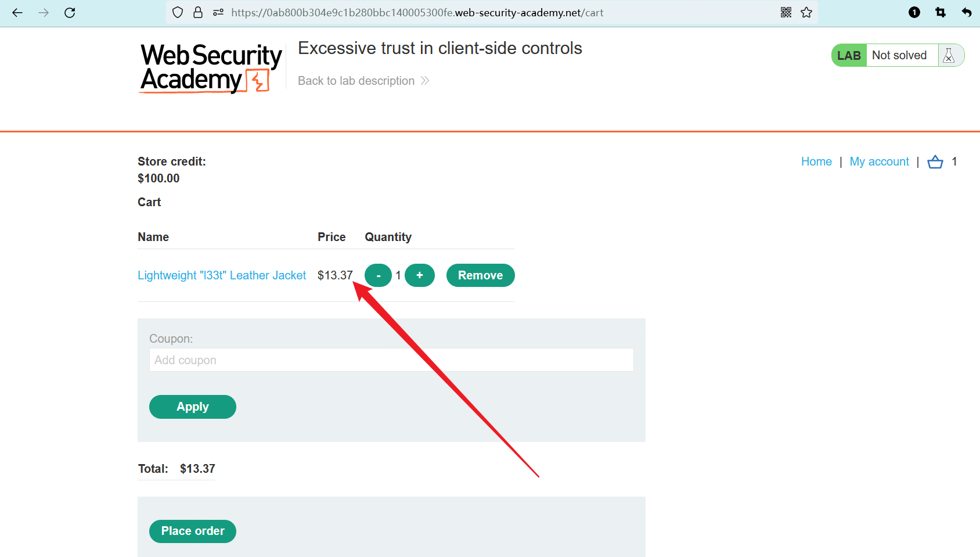Open the QR code icon in address bar
Screen dimensions: 980x557
(786, 12)
